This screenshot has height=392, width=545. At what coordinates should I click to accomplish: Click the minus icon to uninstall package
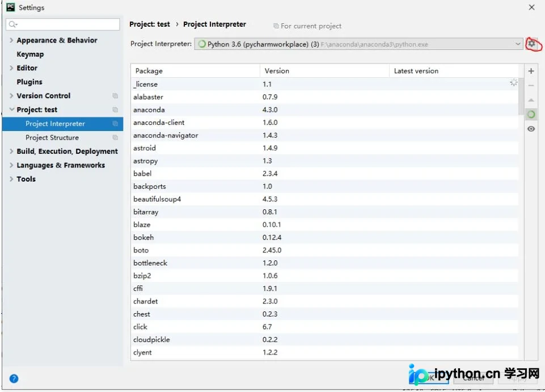531,86
